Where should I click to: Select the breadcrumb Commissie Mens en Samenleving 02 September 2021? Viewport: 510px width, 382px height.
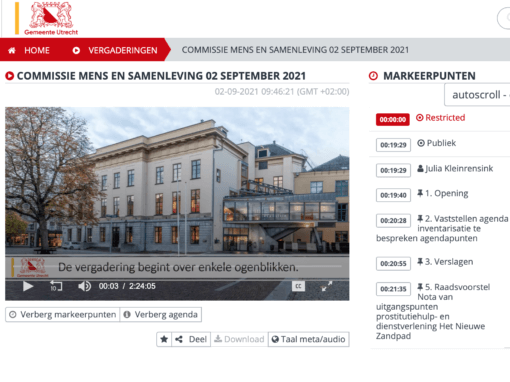(x=295, y=50)
